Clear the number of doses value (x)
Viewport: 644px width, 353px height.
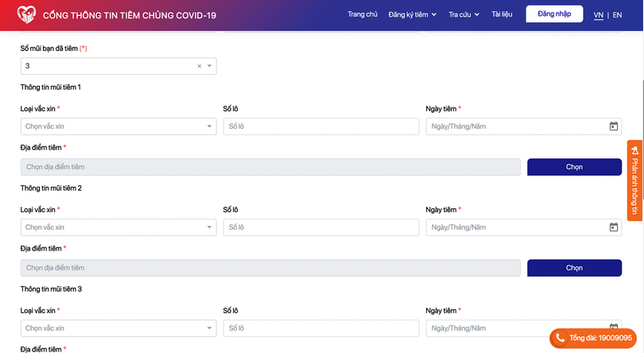click(200, 66)
